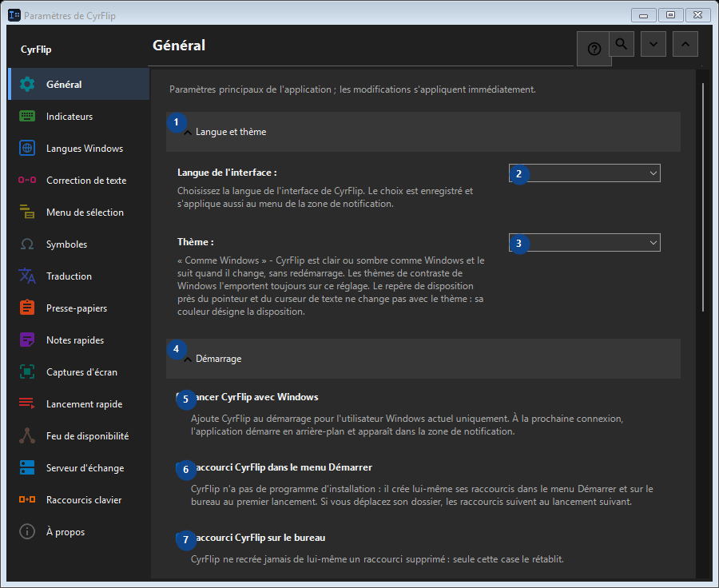Toggle 'Raccourci CyrFlip sur le bureau' checkbox
The width and height of the screenshot is (719, 588).
click(182, 538)
